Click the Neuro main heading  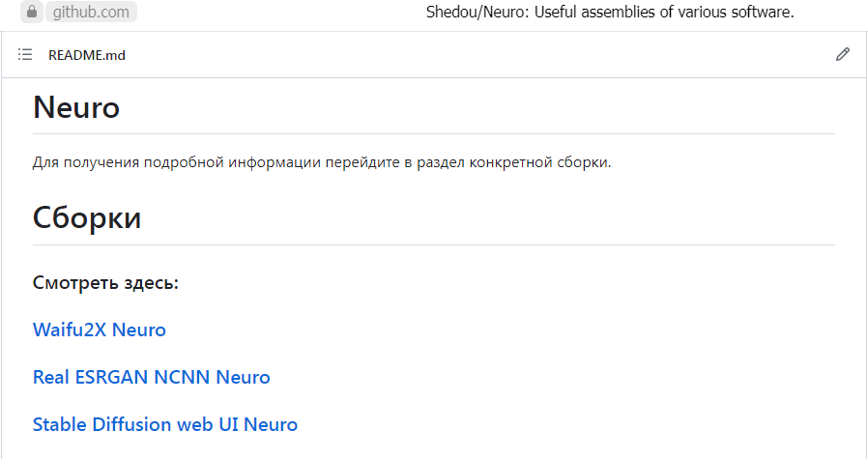[76, 107]
